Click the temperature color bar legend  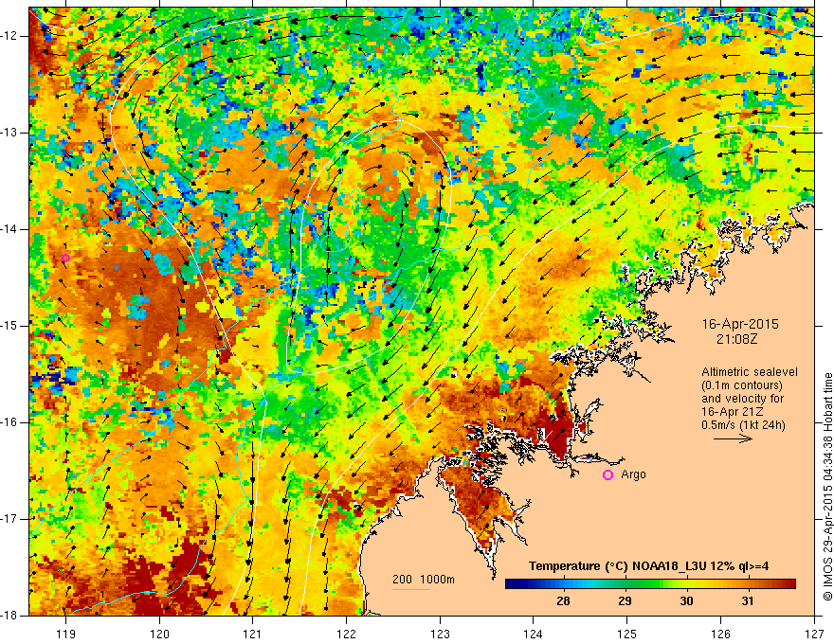tap(650, 584)
